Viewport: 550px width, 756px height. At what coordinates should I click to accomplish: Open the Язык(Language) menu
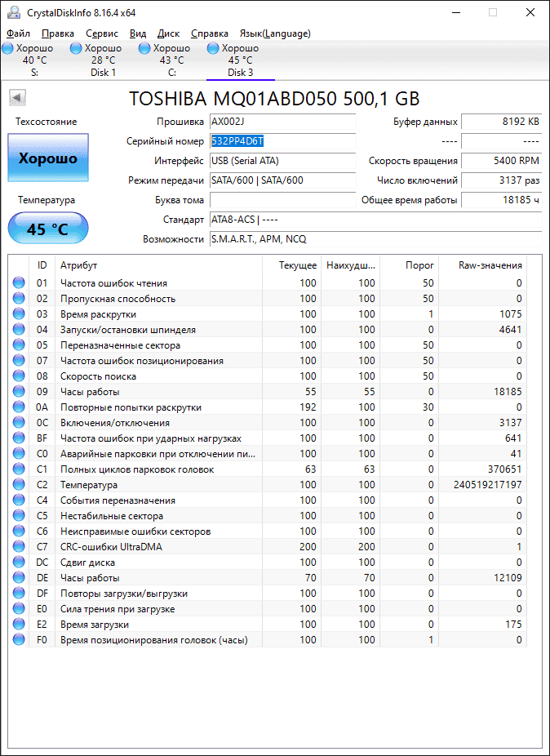[274, 33]
